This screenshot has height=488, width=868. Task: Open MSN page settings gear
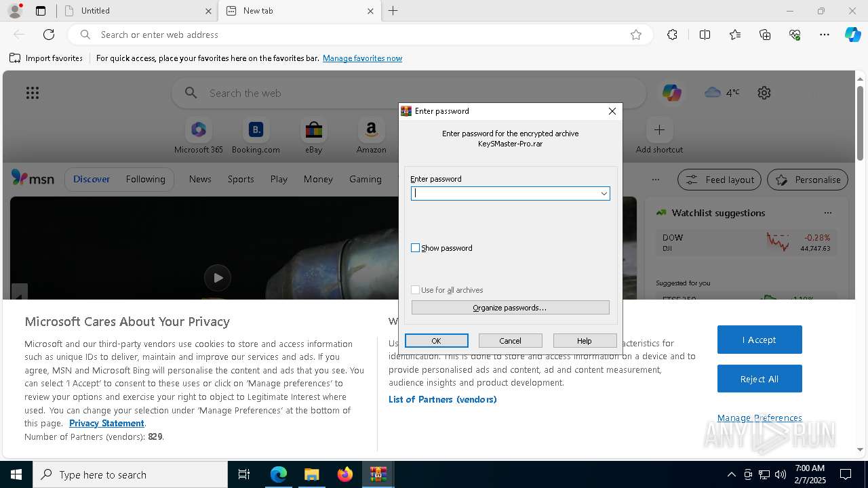tap(764, 93)
